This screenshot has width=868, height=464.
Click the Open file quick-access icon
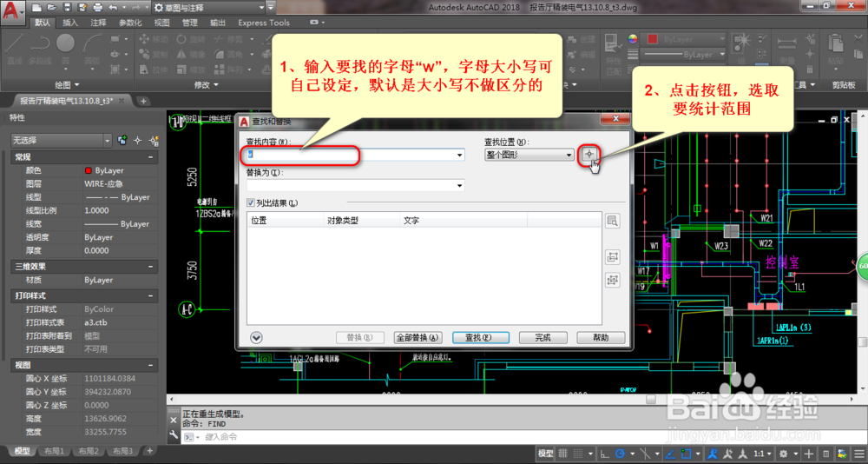52,8
